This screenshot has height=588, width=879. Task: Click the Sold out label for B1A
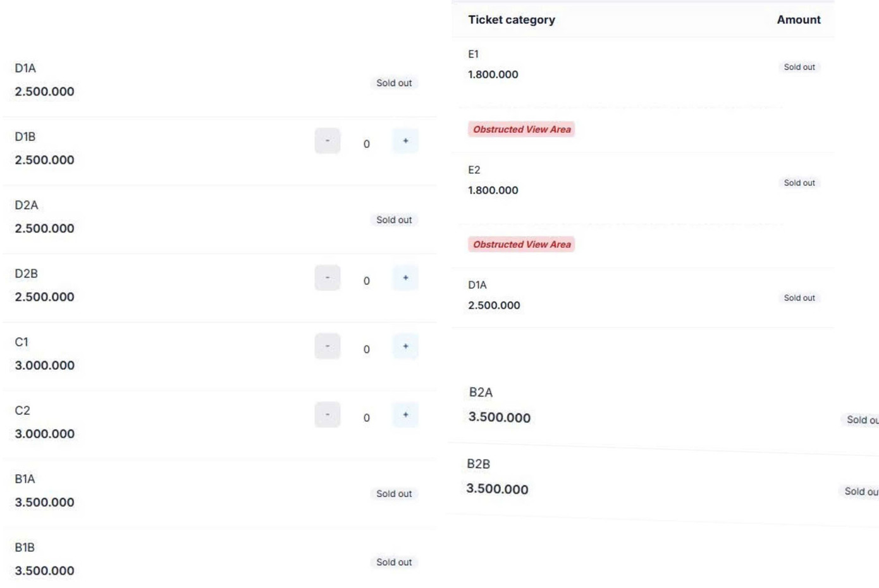tap(393, 494)
